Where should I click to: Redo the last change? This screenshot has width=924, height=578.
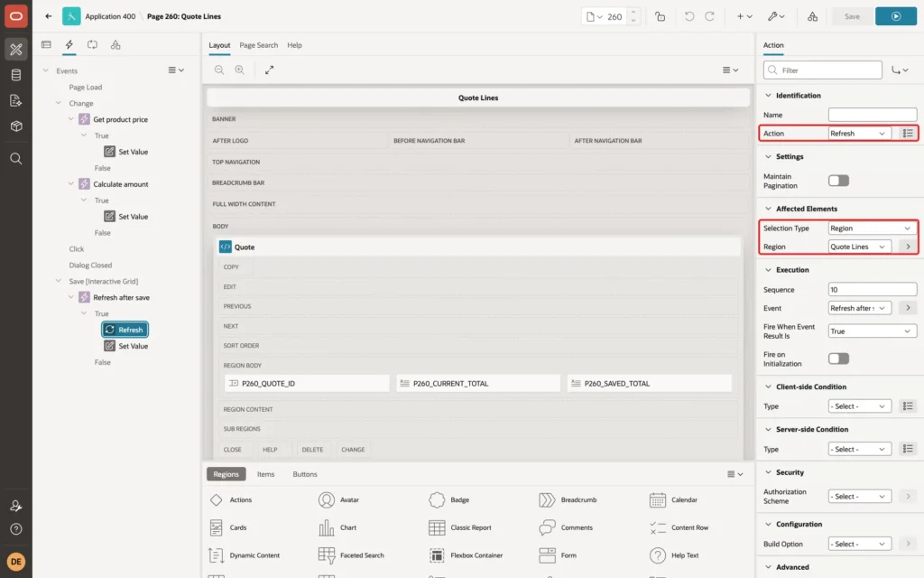click(709, 16)
